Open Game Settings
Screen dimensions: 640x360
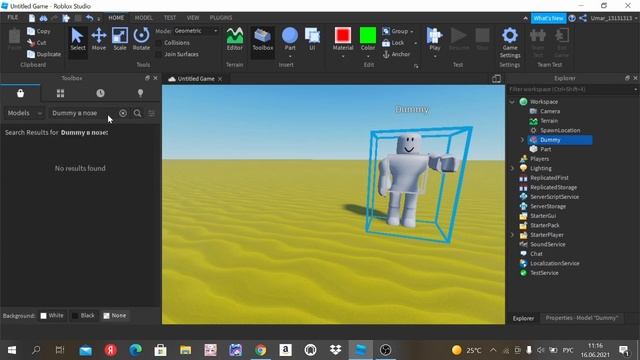(510, 42)
